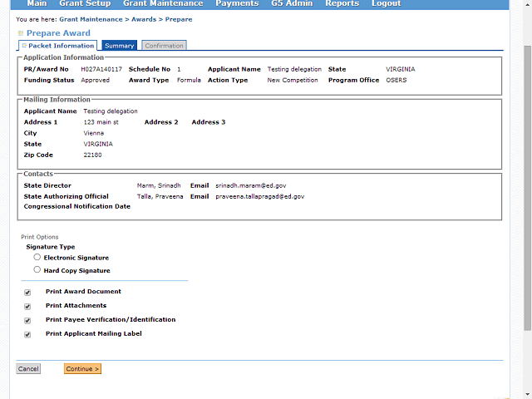
Task: Open the Payments menu
Action: click(x=237, y=4)
